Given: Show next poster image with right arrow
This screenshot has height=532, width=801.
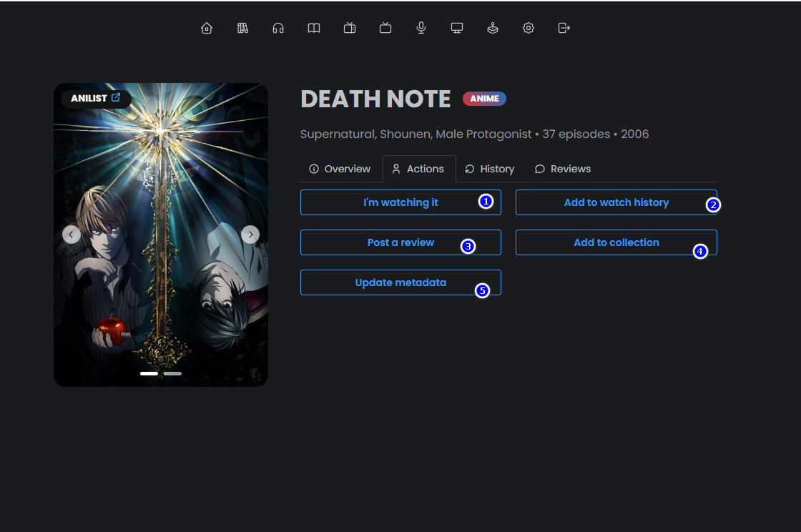Looking at the screenshot, I should point(250,235).
